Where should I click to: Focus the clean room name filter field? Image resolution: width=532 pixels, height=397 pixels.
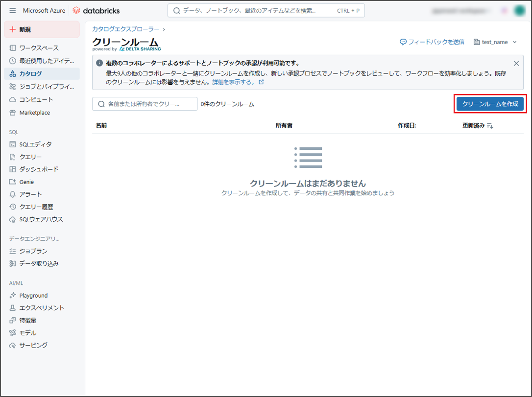tap(145, 104)
